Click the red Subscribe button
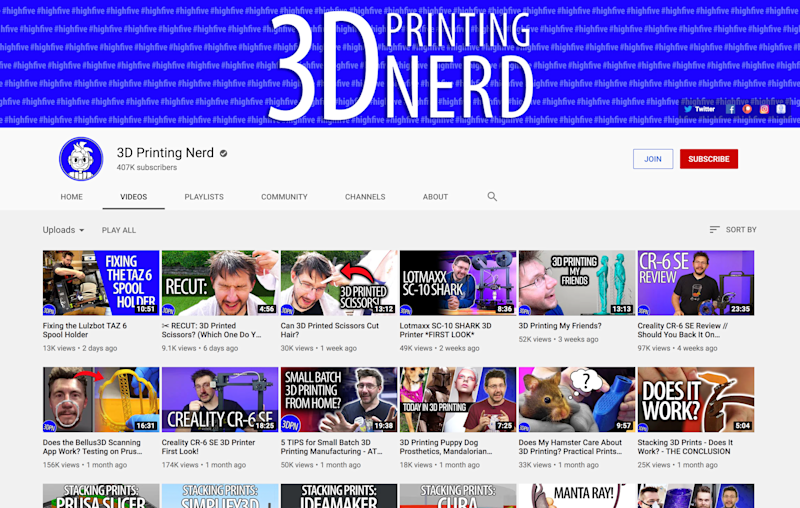This screenshot has width=800, height=508. tap(709, 159)
